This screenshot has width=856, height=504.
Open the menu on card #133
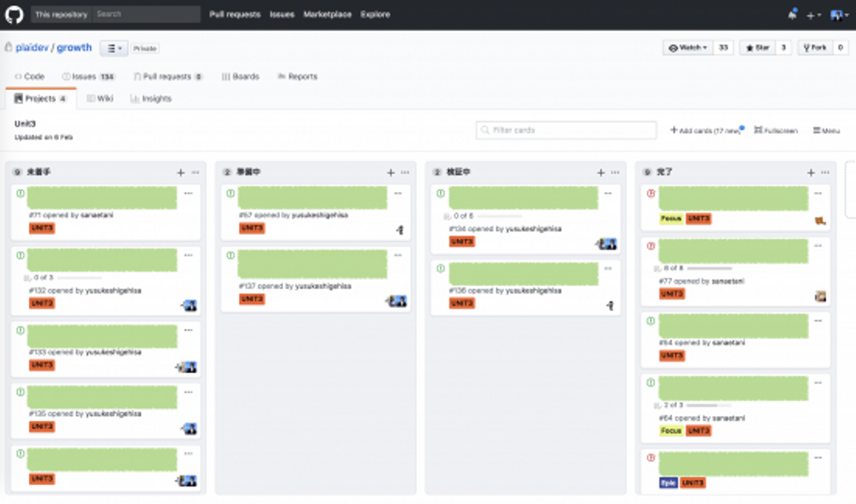coord(188,330)
